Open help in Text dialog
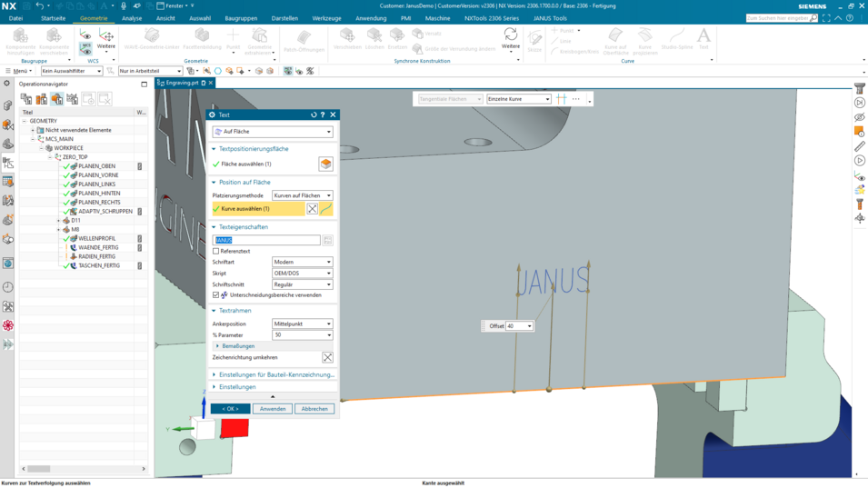The height and width of the screenshot is (488, 868). click(x=323, y=115)
